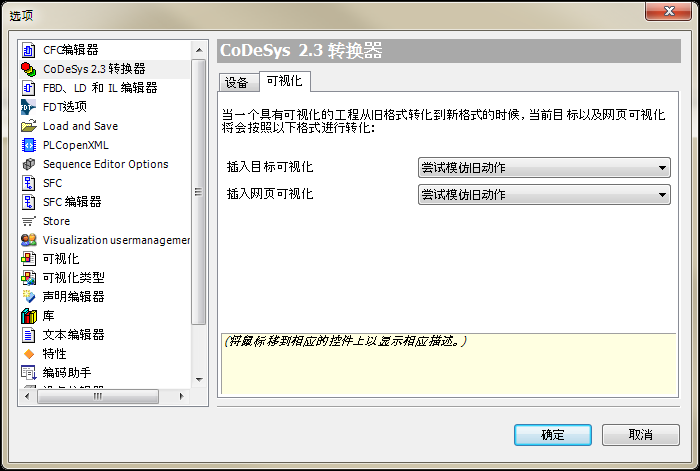Screen dimensions: 700x471
Task: Select the SFC 编辑器 entry
Action: (72, 202)
